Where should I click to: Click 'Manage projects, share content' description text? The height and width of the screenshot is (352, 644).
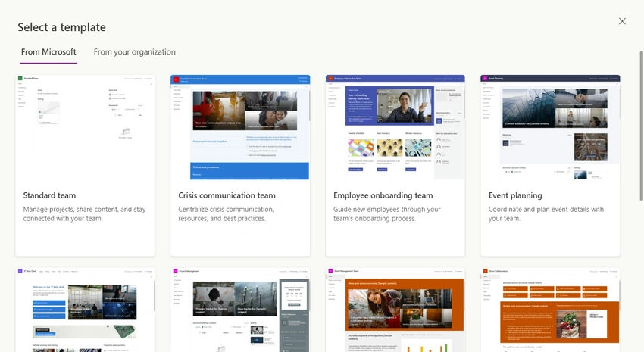[84, 213]
